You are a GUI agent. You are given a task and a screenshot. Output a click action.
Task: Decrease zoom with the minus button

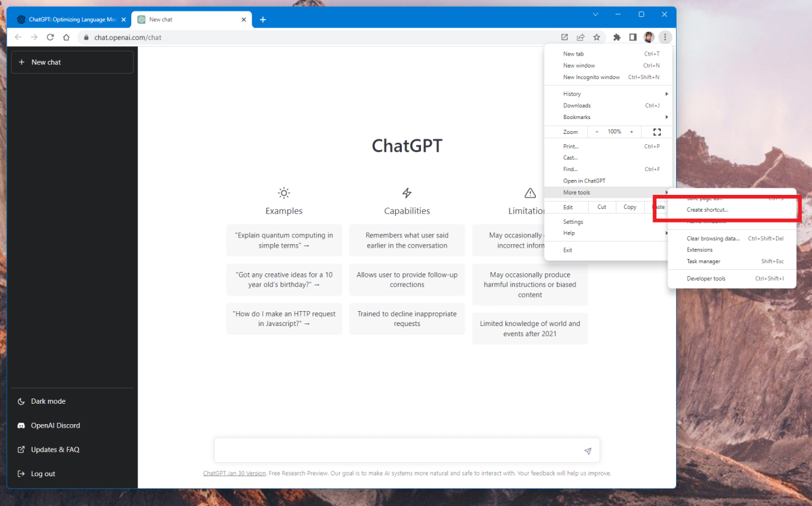597,132
